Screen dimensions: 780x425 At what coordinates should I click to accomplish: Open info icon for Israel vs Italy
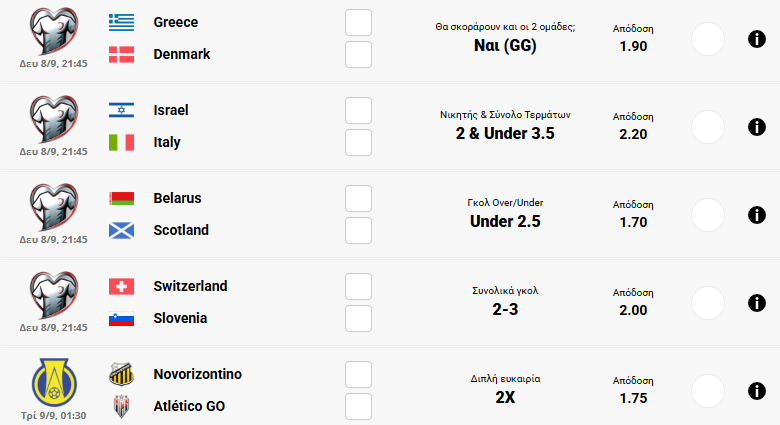click(x=756, y=127)
